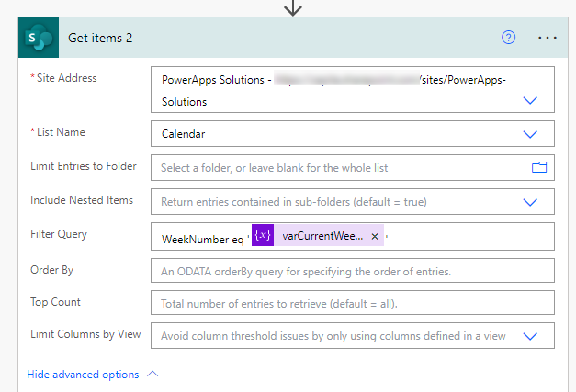This screenshot has width=576, height=392.
Task: Click the connector arrow above the action
Action: click(x=293, y=7)
